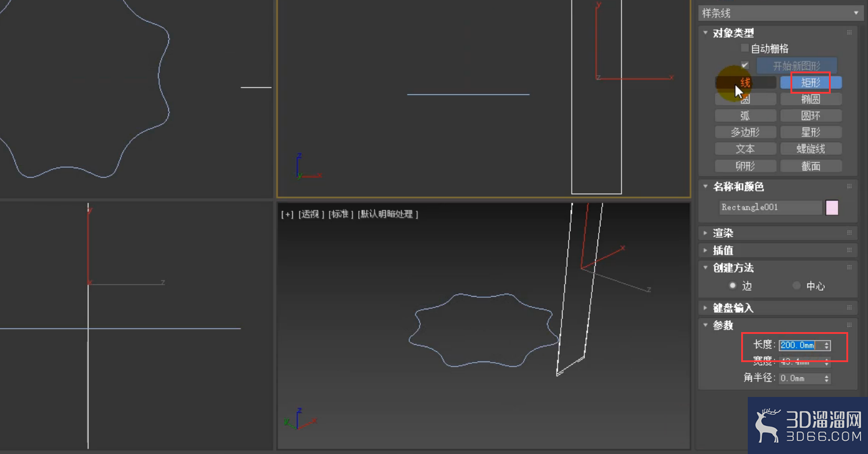
Task: Click the 长度 spinner arrows
Action: coord(827,345)
